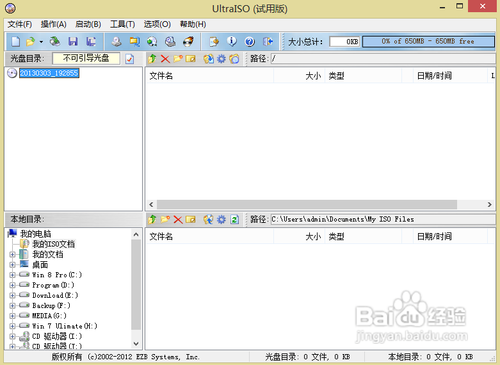Sort local list by 类型 column header
This screenshot has height=365, width=500.
[363, 237]
